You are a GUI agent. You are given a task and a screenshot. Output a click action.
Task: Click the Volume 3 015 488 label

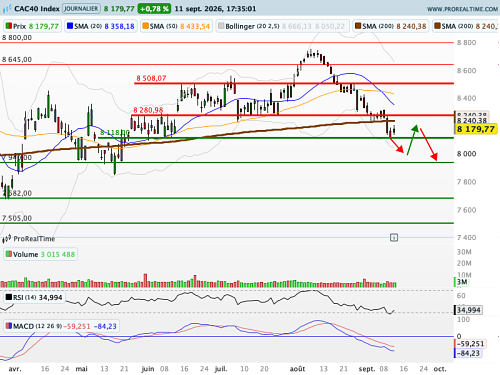pos(40,254)
